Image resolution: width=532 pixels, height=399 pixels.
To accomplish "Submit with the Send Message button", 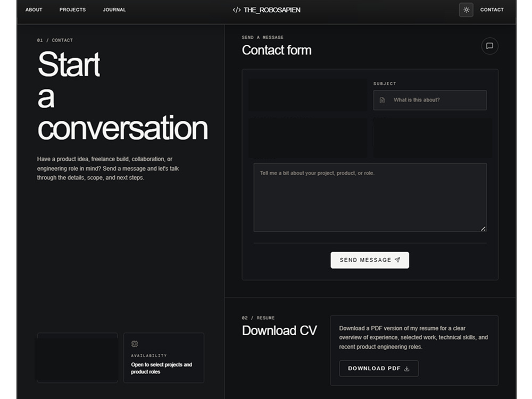I will (370, 260).
